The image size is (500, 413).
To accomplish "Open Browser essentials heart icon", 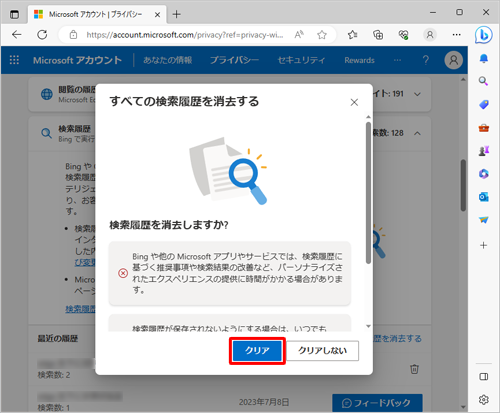I will click(404, 35).
